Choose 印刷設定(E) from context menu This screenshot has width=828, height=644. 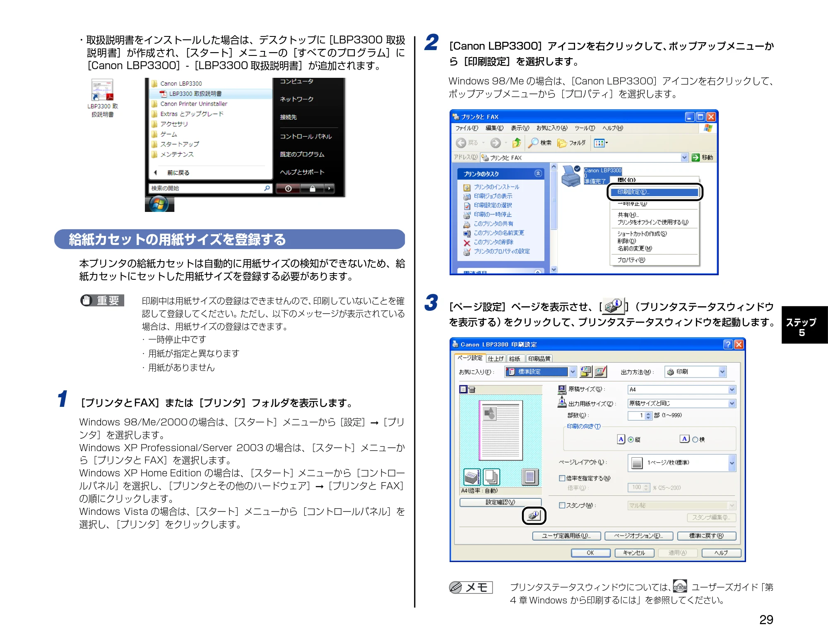tap(655, 192)
